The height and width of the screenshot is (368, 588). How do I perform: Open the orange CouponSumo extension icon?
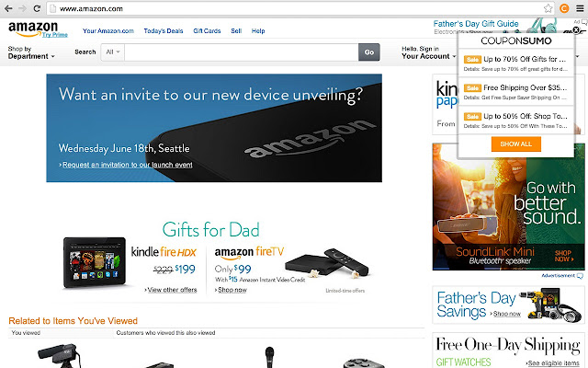(564, 8)
